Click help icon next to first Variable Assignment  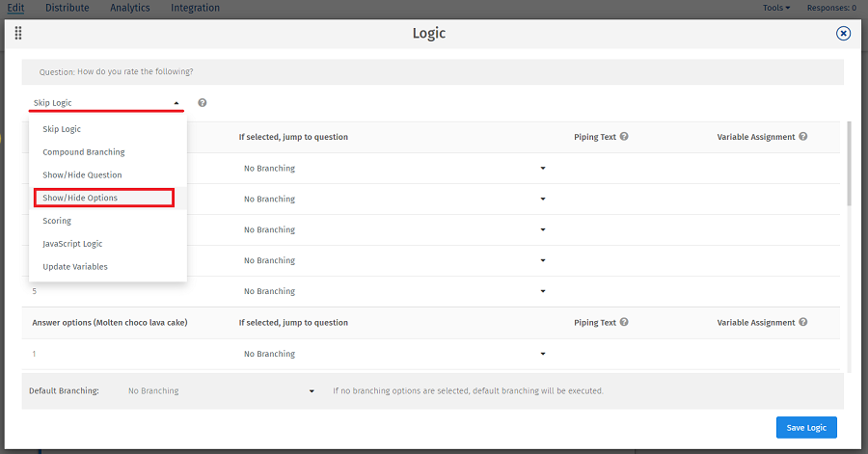[802, 137]
